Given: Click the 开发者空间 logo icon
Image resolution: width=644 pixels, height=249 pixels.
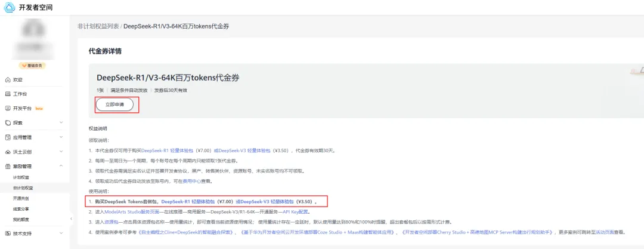Looking at the screenshot, I should [10, 7].
